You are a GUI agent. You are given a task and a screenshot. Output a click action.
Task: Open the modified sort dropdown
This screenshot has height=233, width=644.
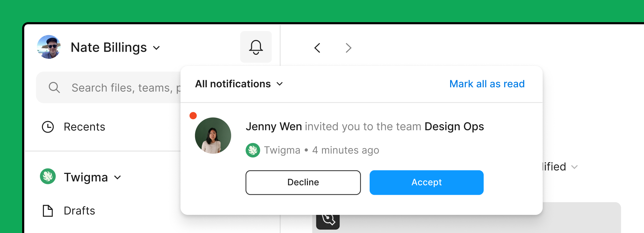point(574,167)
